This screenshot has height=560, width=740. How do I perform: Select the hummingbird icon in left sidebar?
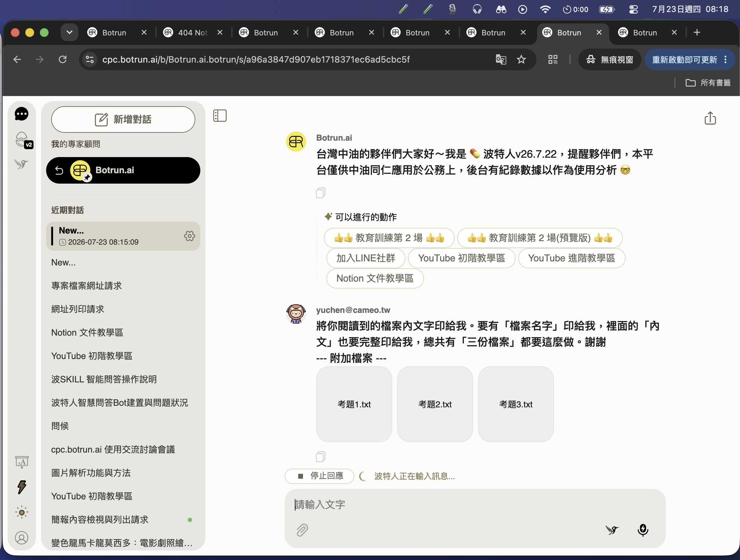click(x=21, y=164)
